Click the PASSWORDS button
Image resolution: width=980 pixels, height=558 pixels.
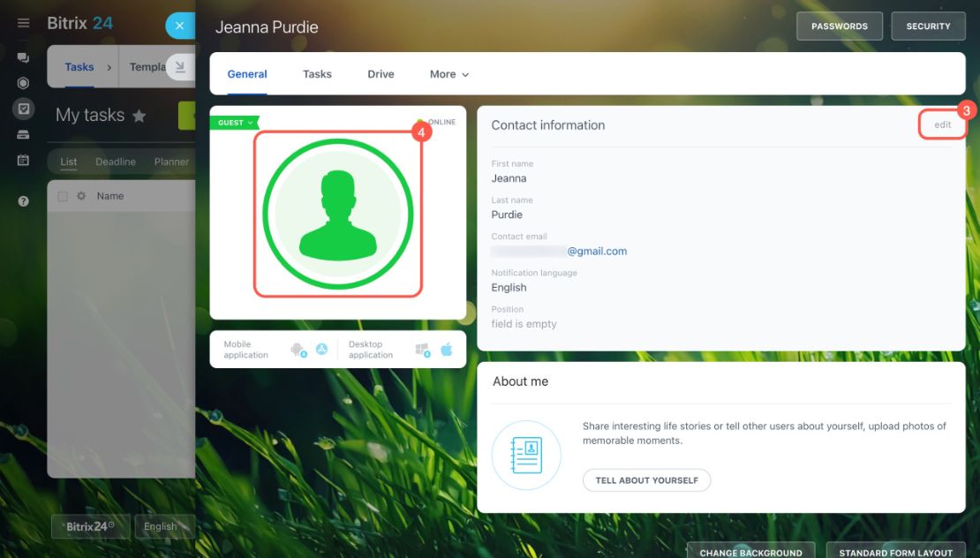tap(840, 26)
